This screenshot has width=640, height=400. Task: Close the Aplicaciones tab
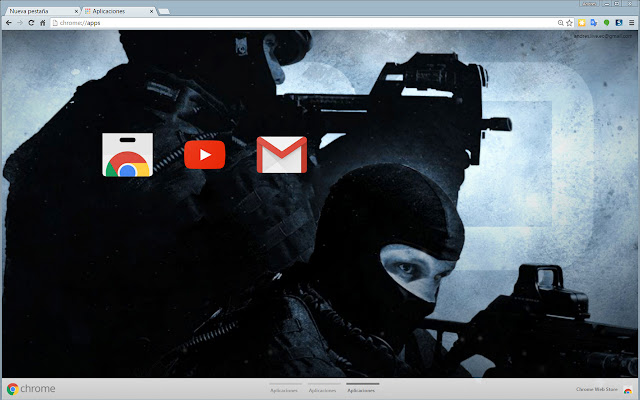pos(152,8)
